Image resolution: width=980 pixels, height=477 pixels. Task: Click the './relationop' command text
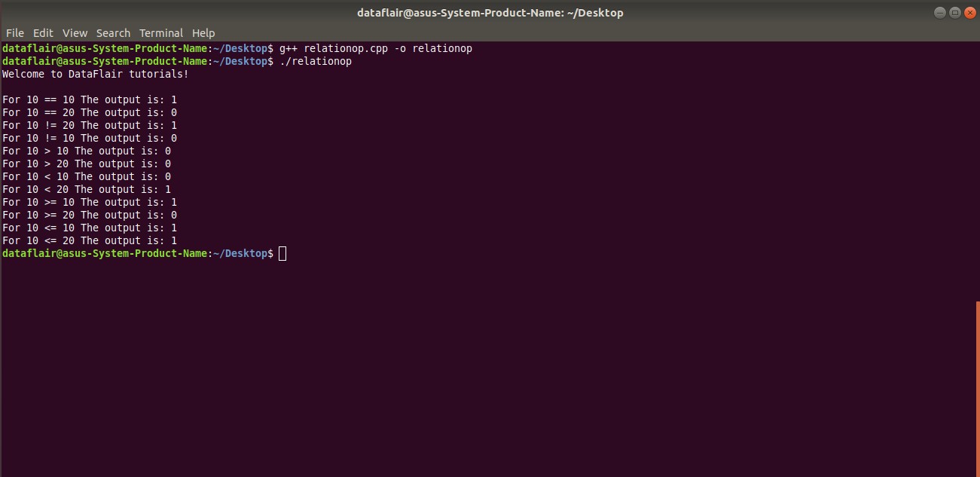tap(316, 61)
